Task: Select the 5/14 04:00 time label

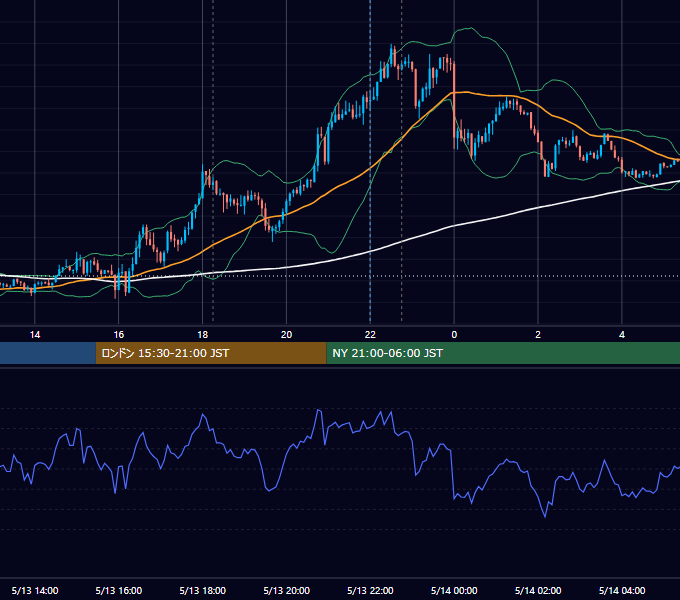Action: tap(622, 590)
